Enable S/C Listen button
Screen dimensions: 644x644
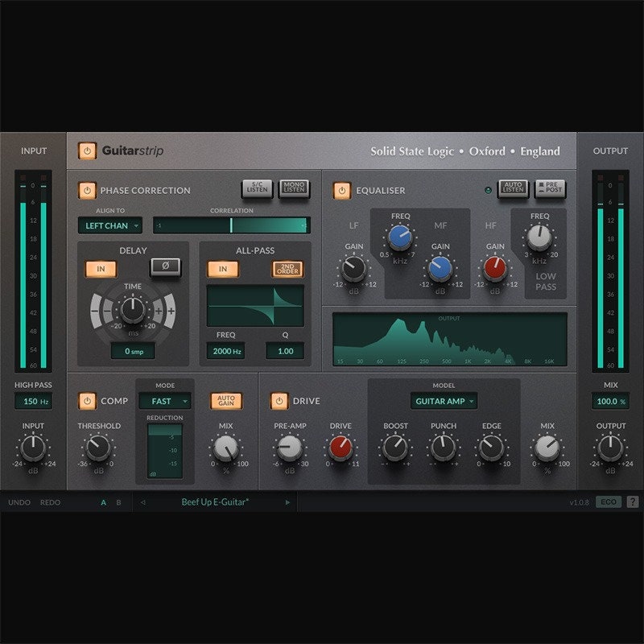(257, 188)
